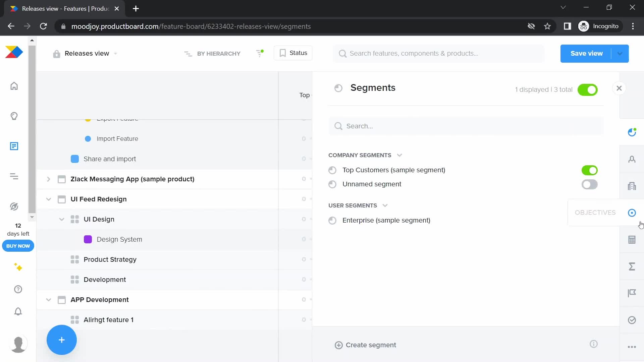
Task: Click the left sidebar scrollbar down arrow
Action: click(x=32, y=217)
